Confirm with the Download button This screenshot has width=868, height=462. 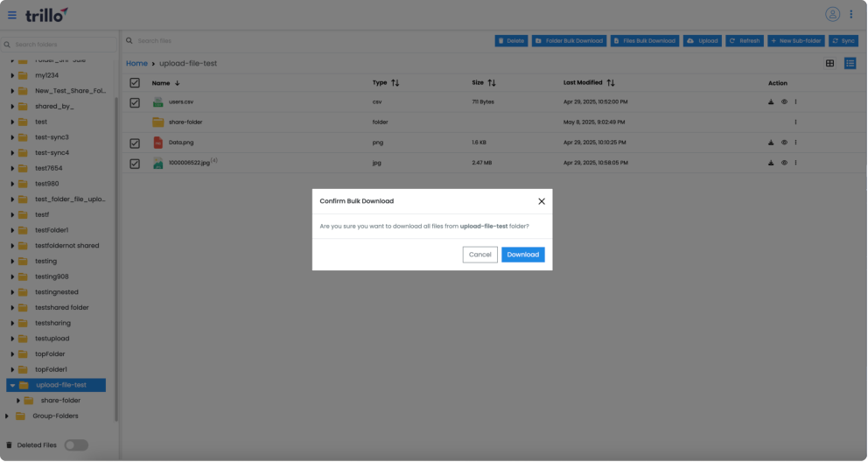click(x=522, y=255)
